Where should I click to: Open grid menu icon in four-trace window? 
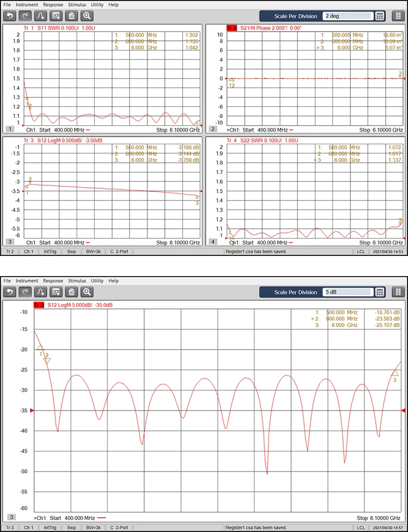click(398, 16)
